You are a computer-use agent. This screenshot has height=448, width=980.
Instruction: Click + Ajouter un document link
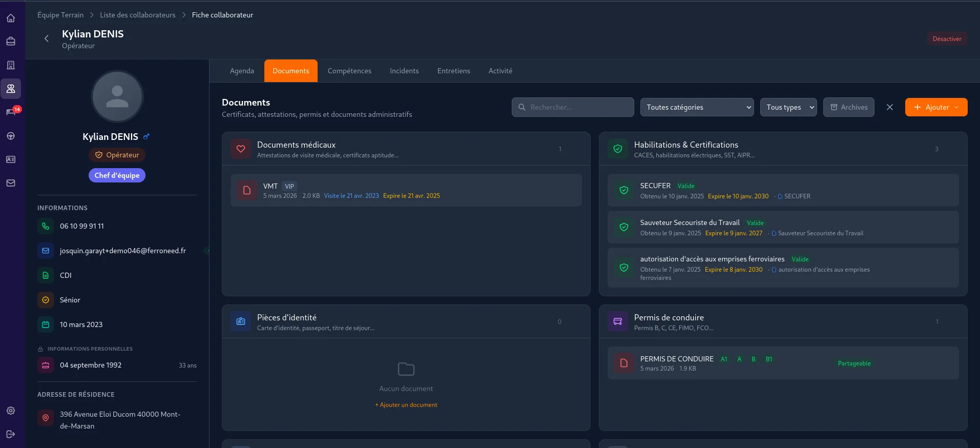click(x=406, y=405)
